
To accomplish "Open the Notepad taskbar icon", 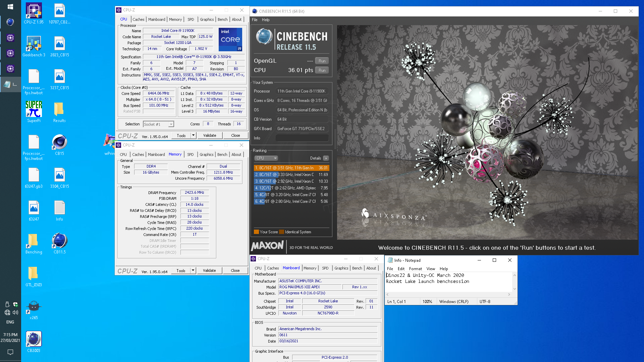I will click(10, 84).
